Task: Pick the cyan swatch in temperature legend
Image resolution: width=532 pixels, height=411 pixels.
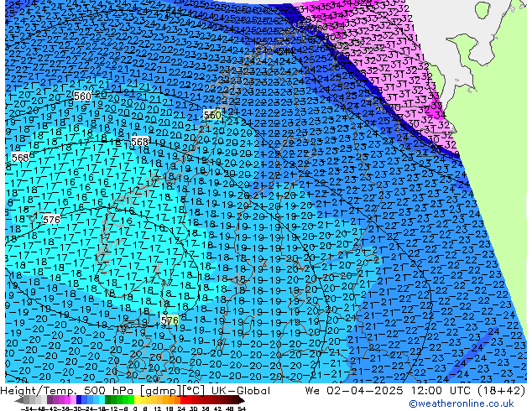Action: (x=102, y=400)
